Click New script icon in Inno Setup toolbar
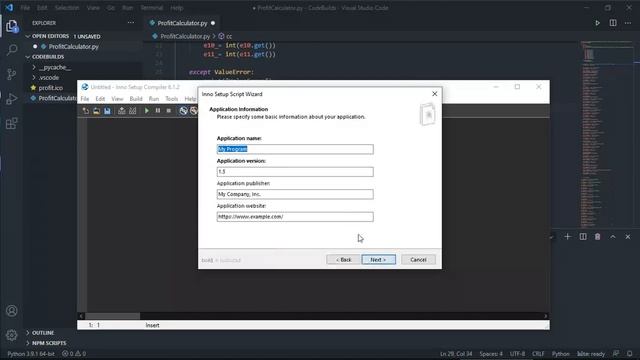The height and width of the screenshot is (360, 640). coord(86,111)
